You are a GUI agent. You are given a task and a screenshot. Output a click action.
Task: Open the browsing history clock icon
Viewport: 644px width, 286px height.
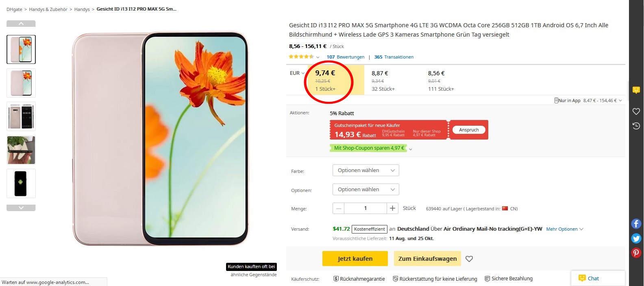click(636, 126)
